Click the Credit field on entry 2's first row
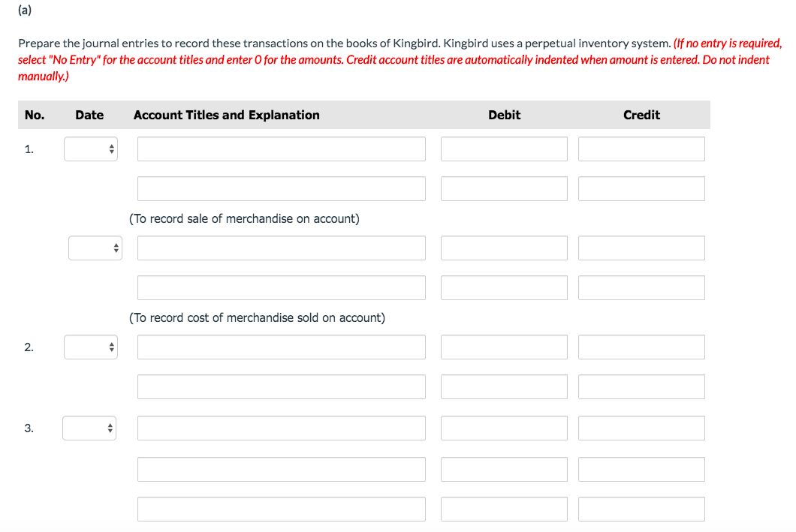Viewport: 796px width, 532px height. pos(641,347)
